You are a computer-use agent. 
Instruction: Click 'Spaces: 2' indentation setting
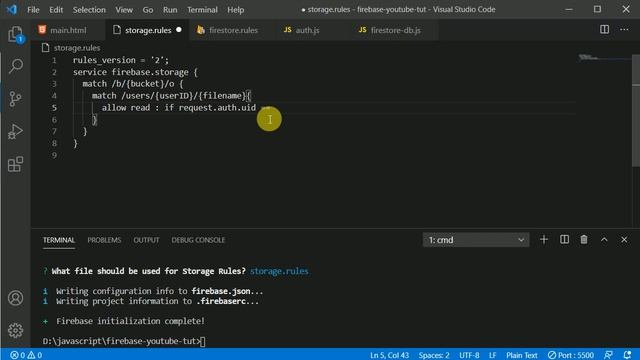pyautogui.click(x=434, y=355)
